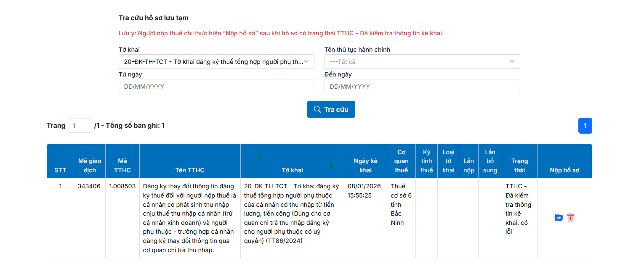This screenshot has height=261, width=644.
Task: Expand the Tên thủ tục hành chính dropdown
Action: [422, 62]
